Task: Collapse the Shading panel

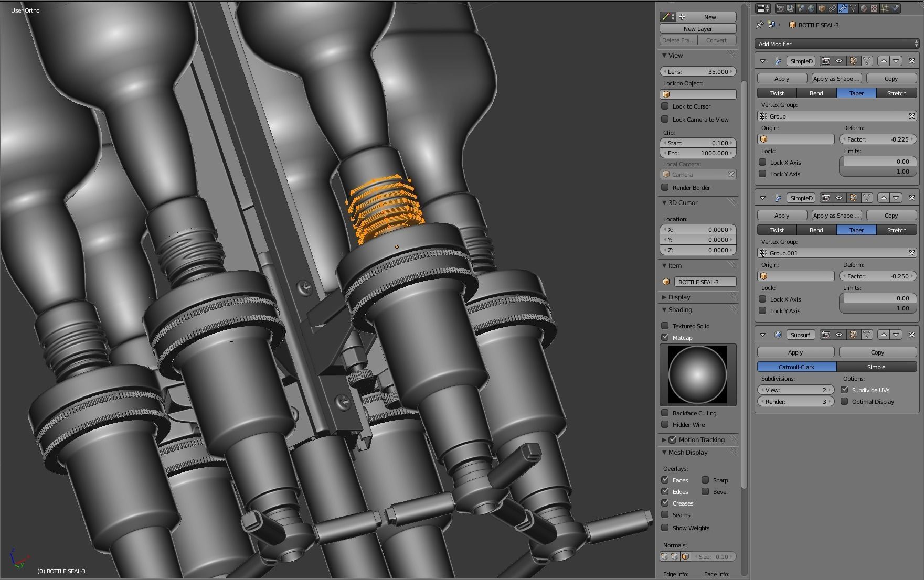Action: pyautogui.click(x=664, y=309)
